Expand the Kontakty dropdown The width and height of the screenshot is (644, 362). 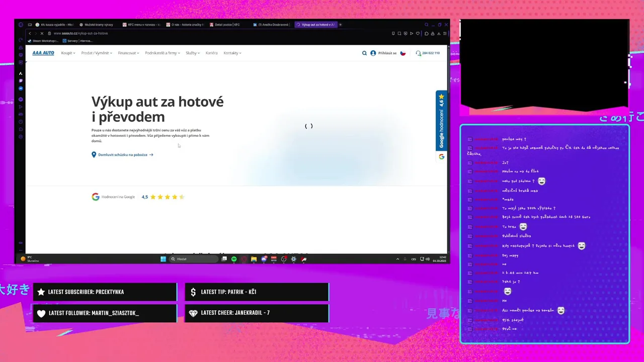coord(232,53)
